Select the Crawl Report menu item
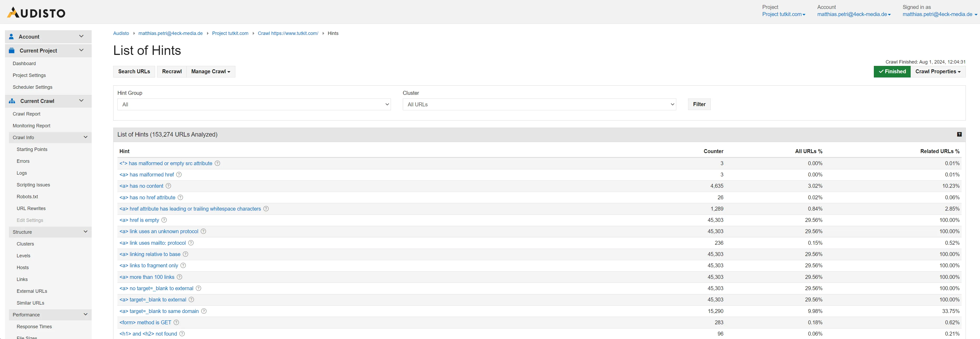Viewport: 980px width, 339px height. point(26,114)
